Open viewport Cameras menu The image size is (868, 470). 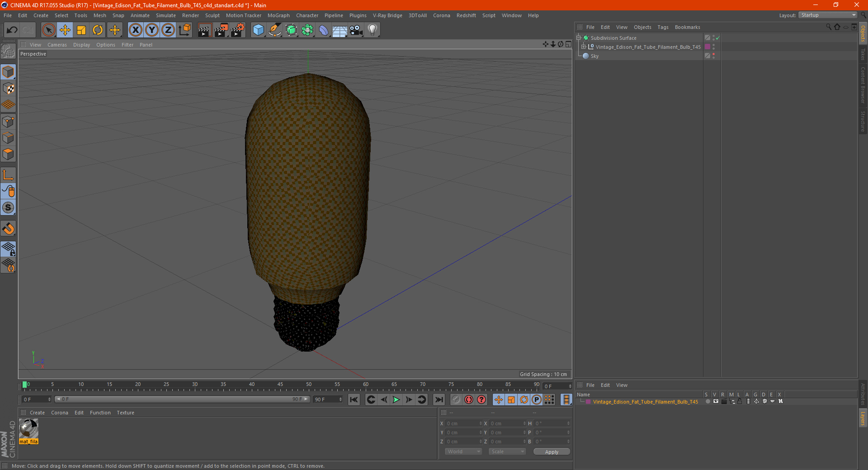pos(57,45)
